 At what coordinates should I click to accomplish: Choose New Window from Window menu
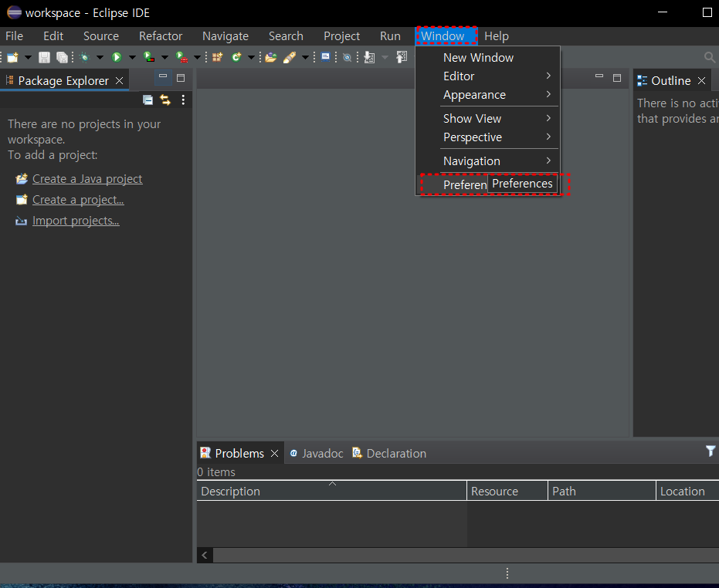(487, 58)
